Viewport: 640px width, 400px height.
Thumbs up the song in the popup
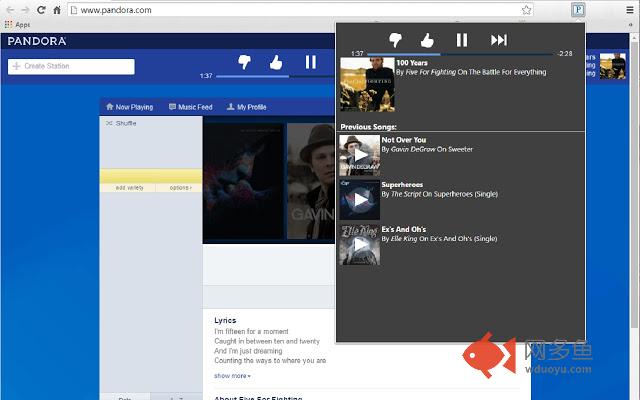point(427,40)
